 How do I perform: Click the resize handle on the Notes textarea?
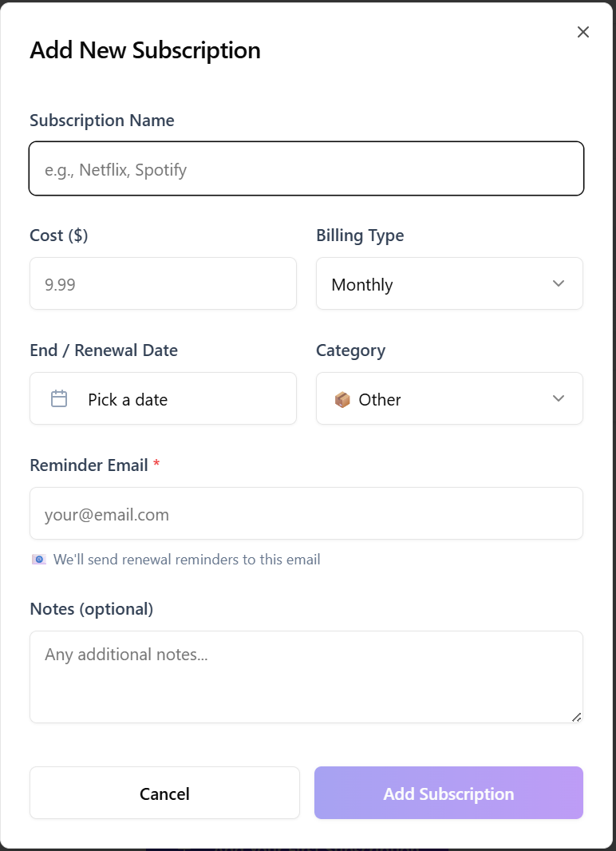tap(576, 718)
